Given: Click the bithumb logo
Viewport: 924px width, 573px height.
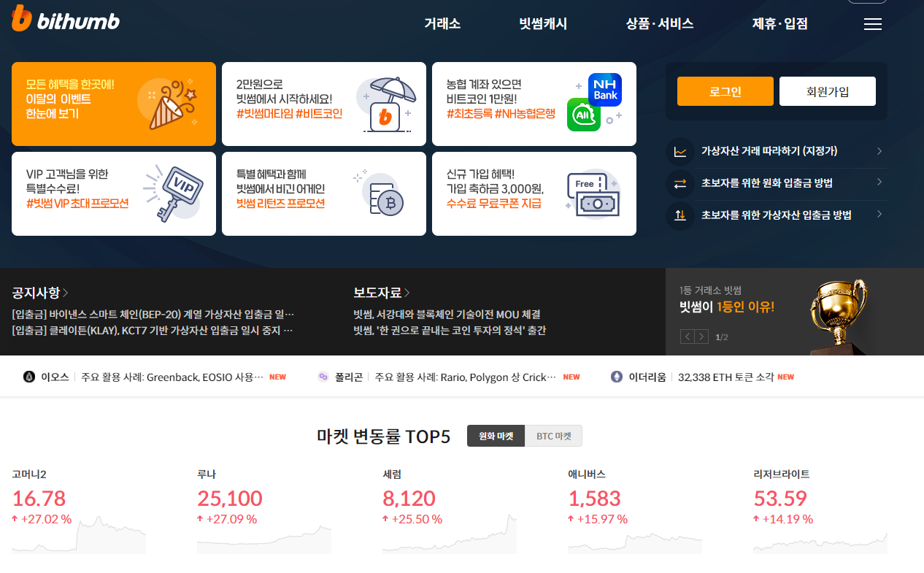Looking at the screenshot, I should coord(66,18).
